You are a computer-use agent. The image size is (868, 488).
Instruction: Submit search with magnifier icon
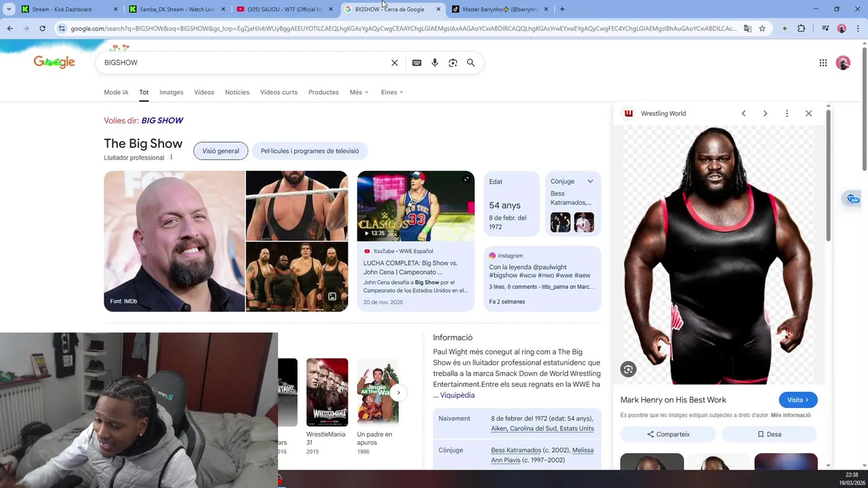point(471,62)
